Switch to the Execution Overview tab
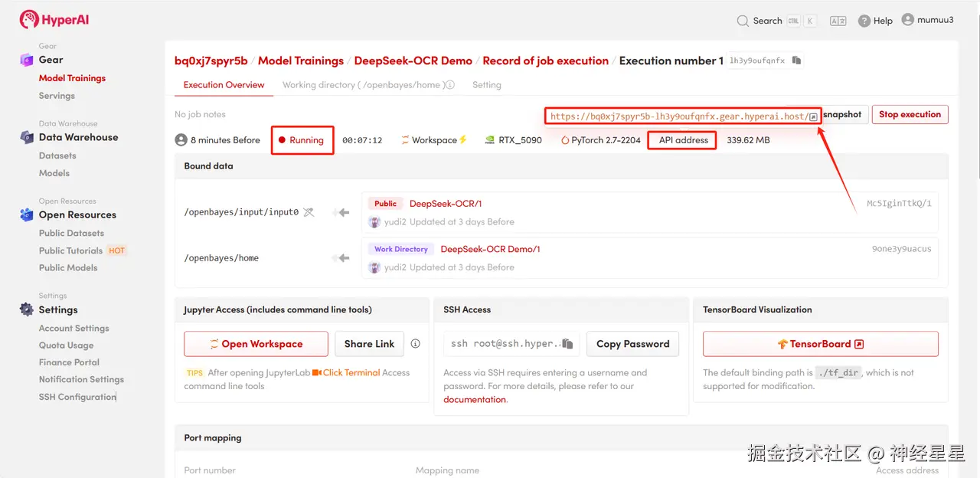The image size is (980, 478). point(224,85)
